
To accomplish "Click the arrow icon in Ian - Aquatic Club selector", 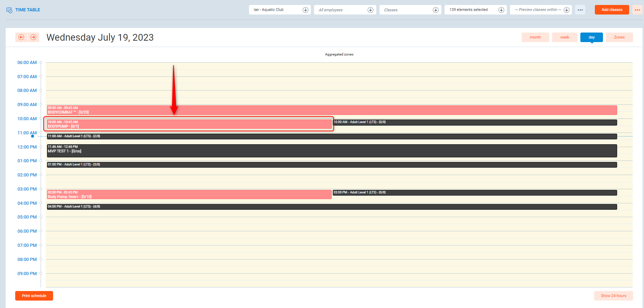I will 306,10.
